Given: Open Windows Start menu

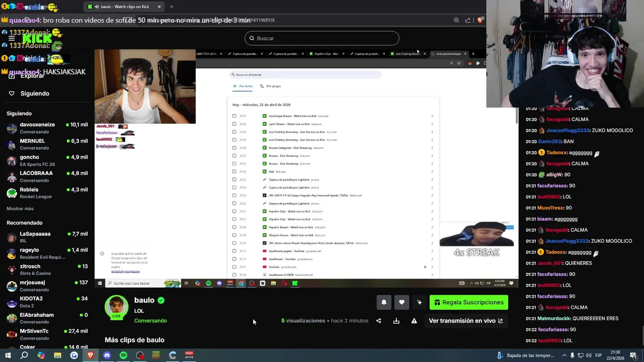Looking at the screenshot, I should click(8, 355).
